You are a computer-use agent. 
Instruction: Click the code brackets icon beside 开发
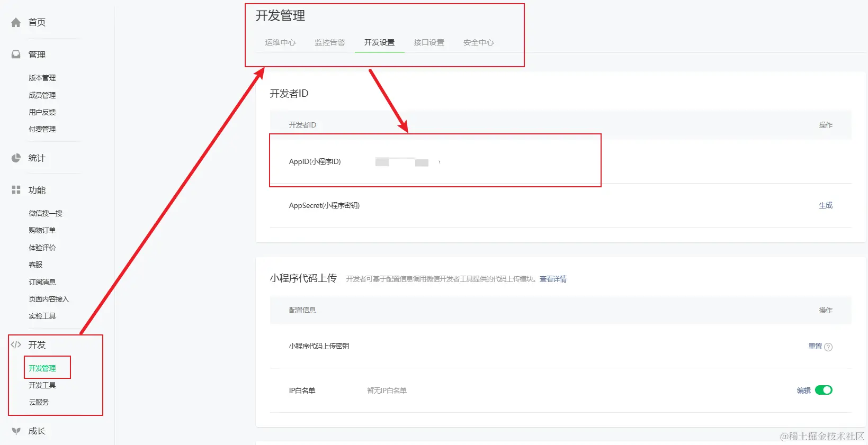pos(16,344)
